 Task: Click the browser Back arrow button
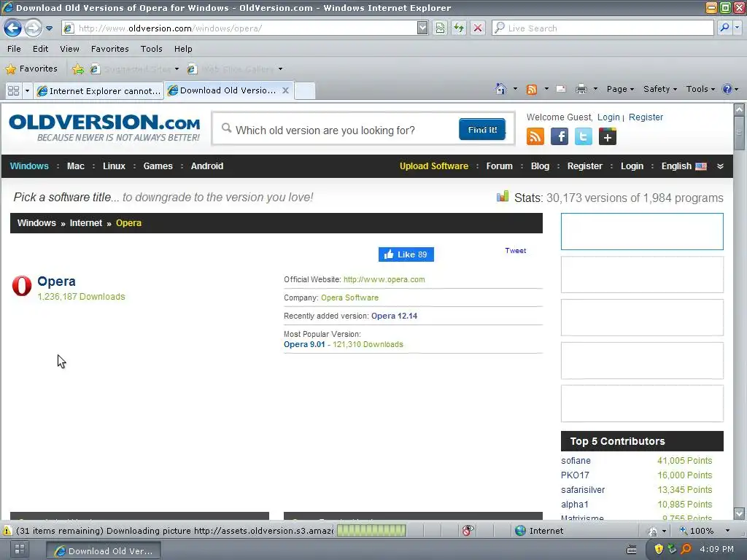pos(13,28)
